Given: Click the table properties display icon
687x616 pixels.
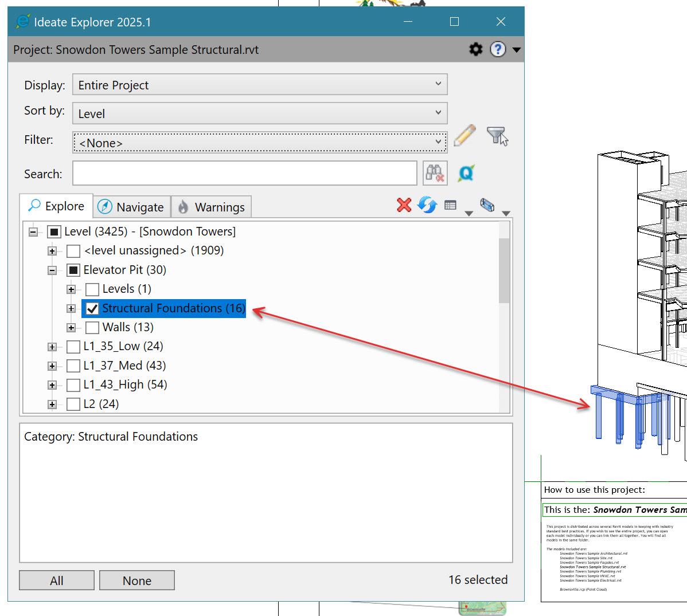Looking at the screenshot, I should click(x=450, y=205).
